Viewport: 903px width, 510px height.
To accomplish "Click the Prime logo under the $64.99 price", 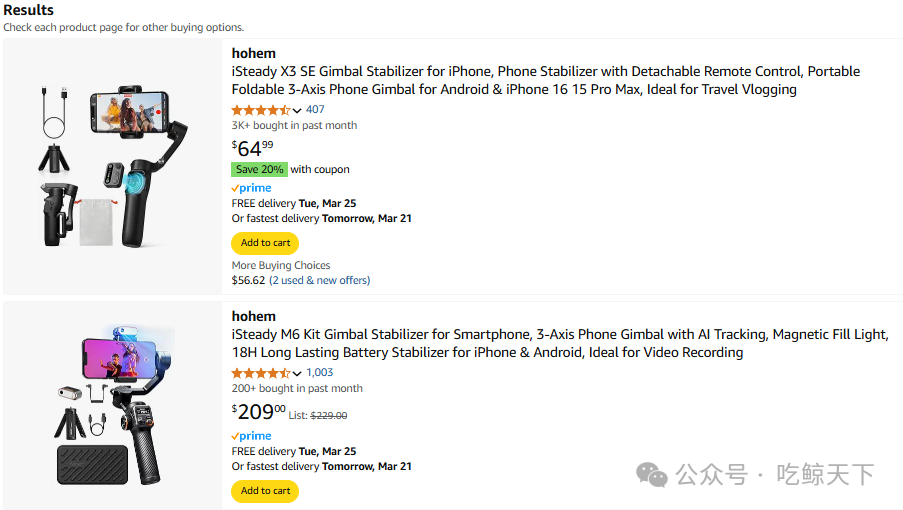I will [251, 188].
